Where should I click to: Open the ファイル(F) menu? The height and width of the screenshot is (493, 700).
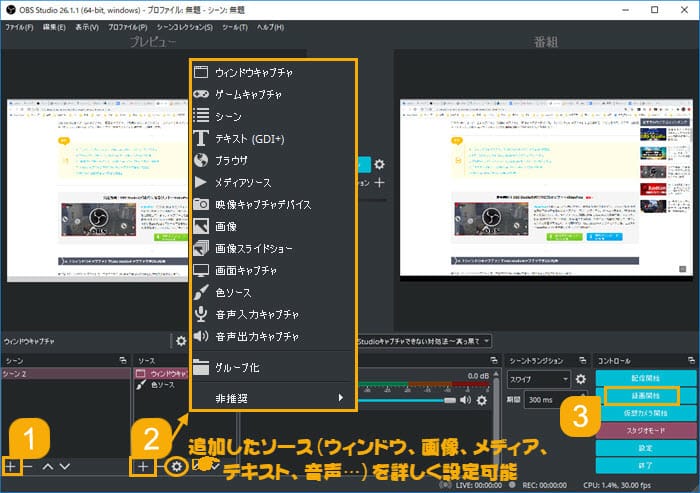tap(19, 27)
